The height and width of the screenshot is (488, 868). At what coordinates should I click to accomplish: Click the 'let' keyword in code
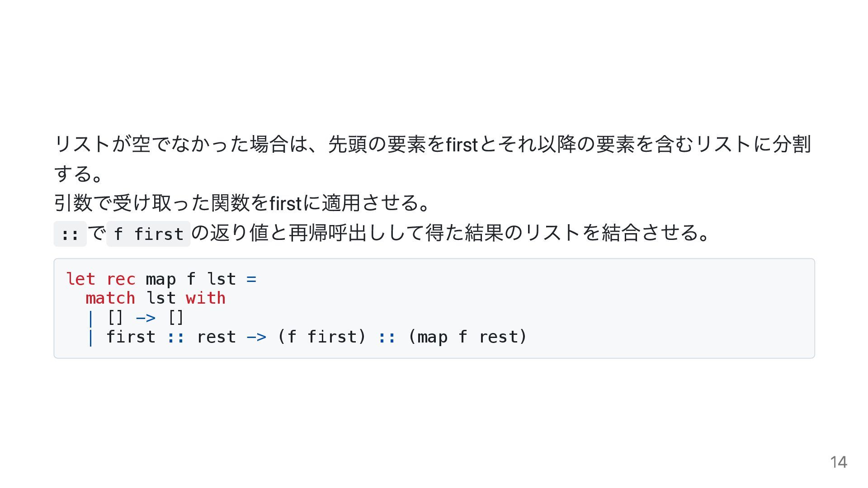(x=80, y=279)
